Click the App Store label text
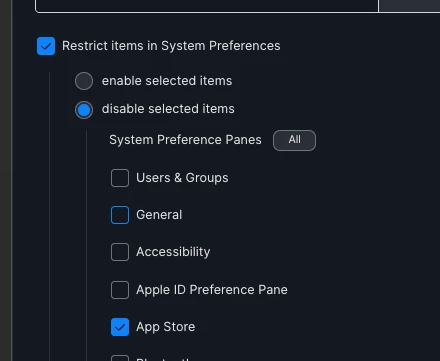 [166, 327]
